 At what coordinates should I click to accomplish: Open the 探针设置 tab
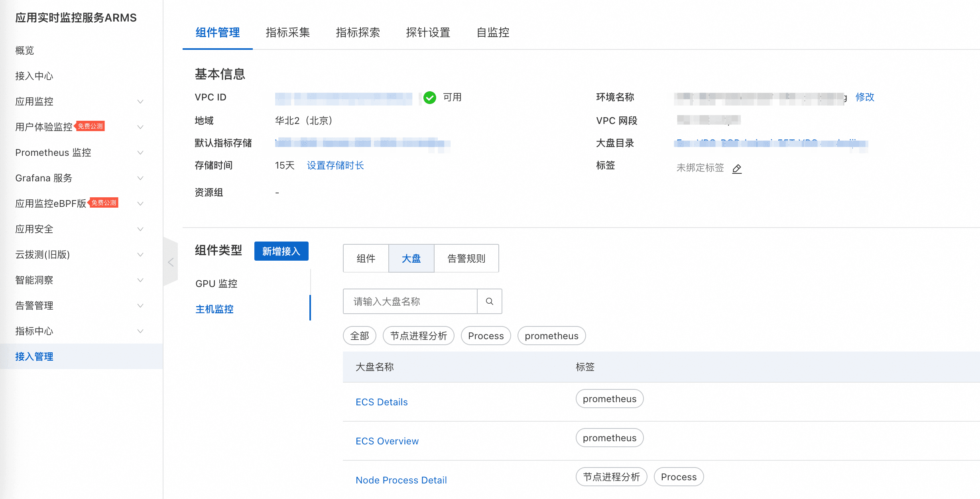coord(428,32)
